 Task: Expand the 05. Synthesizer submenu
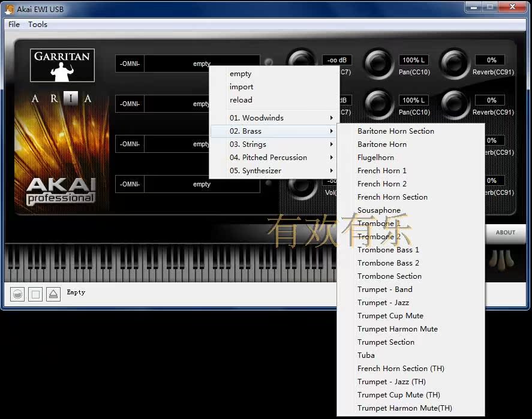(x=274, y=171)
